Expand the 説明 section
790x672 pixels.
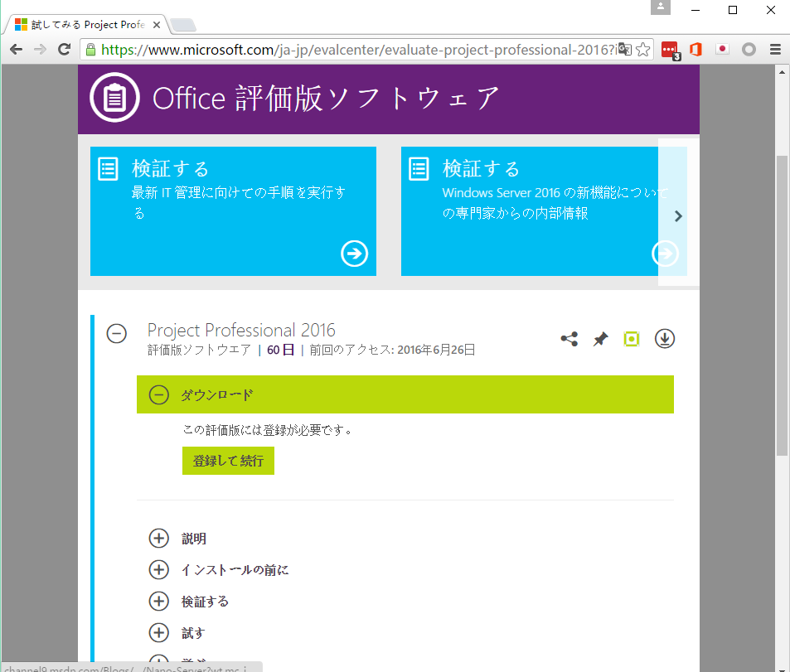click(158, 538)
